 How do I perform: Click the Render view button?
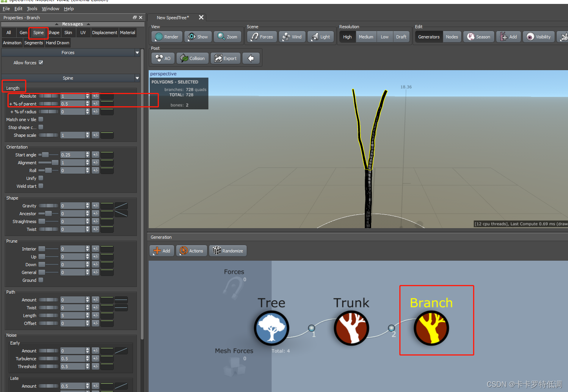167,37
